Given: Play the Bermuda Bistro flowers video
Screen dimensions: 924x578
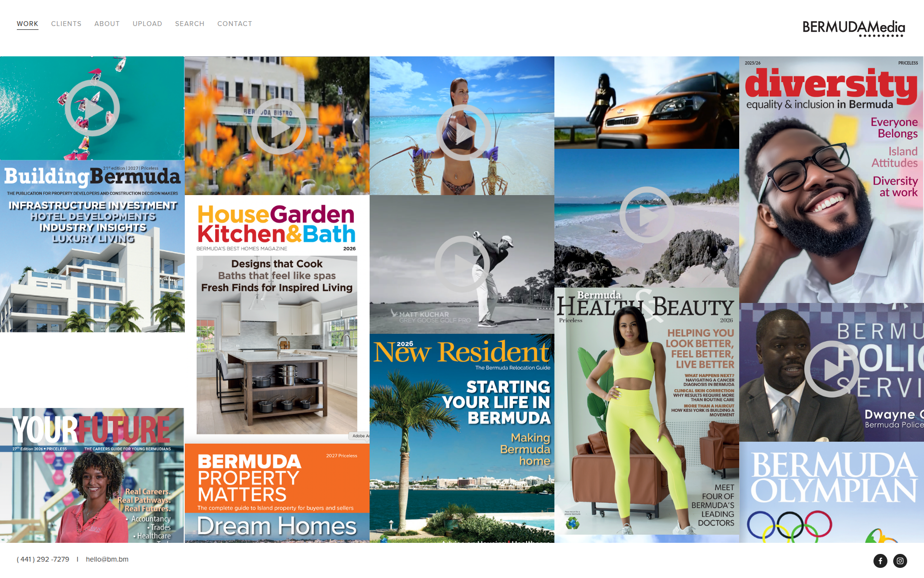Looking at the screenshot, I should coord(278,127).
